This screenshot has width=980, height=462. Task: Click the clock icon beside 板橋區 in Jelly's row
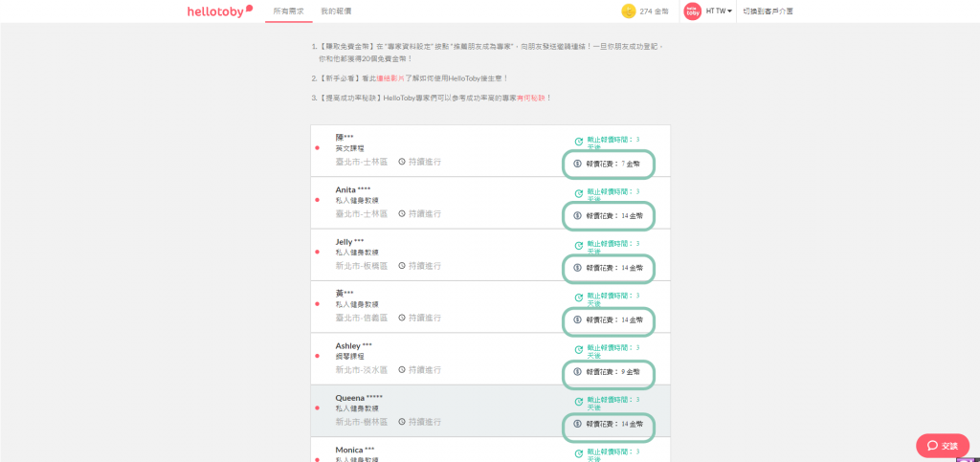pos(402,266)
